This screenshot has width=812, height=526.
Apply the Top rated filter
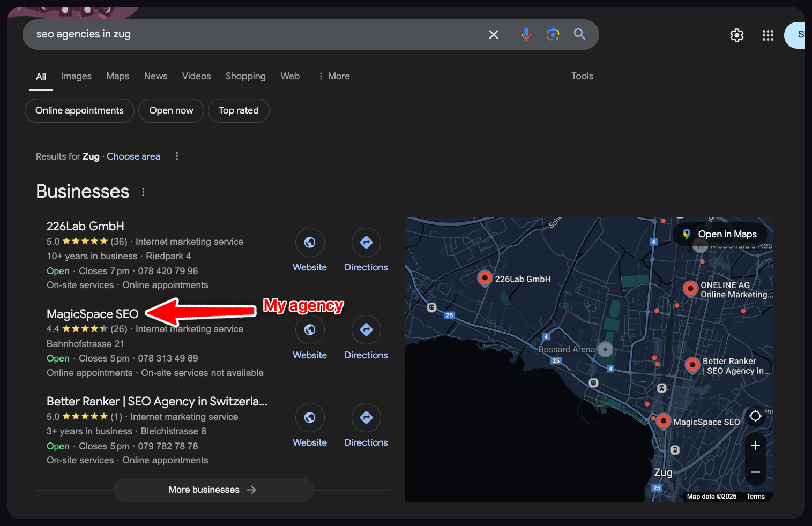[239, 110]
